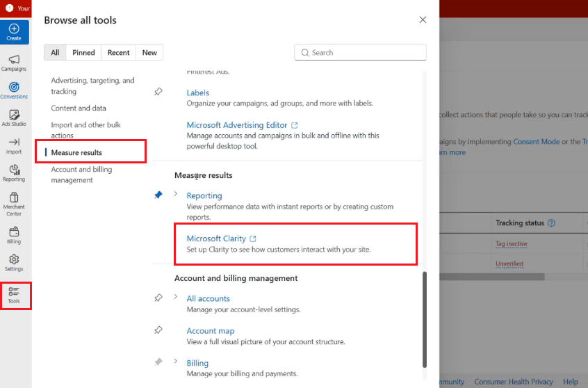Click the Tracking status help icon
This screenshot has height=388, width=588.
(x=551, y=223)
